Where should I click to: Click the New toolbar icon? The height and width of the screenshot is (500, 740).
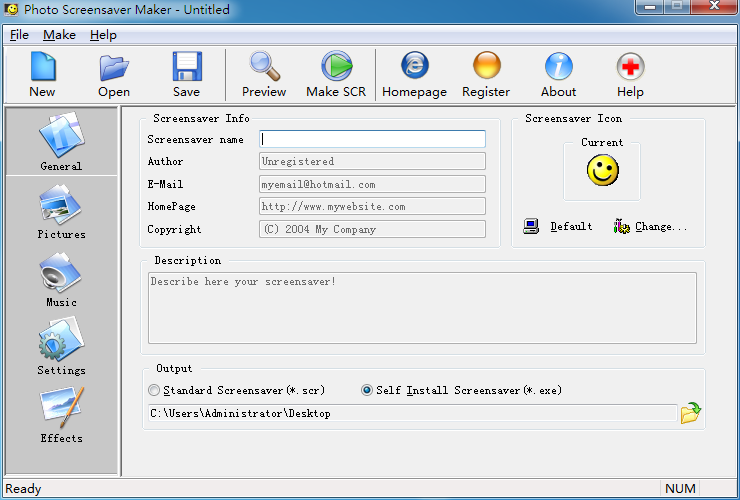pos(43,67)
